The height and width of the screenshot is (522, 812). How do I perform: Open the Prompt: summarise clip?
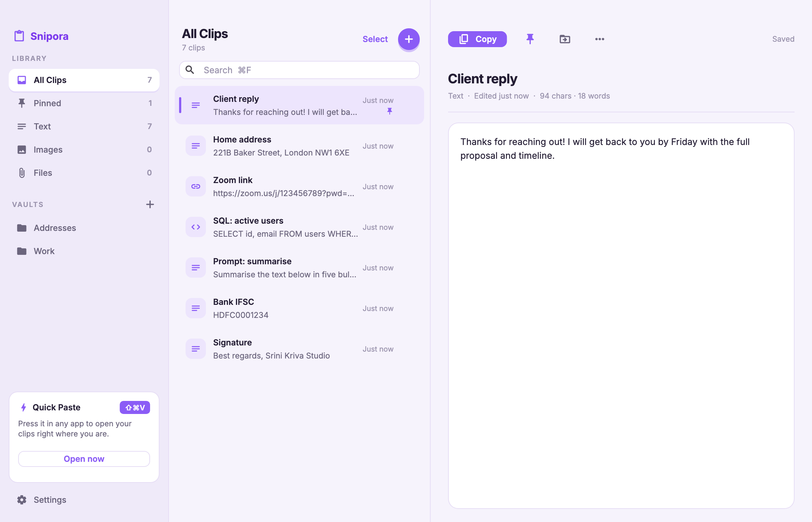point(299,268)
